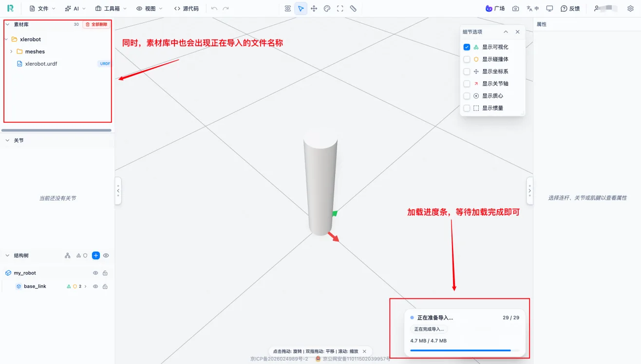This screenshot has height=364, width=641.
Task: Click the 全部删除 button
Action: point(96,24)
